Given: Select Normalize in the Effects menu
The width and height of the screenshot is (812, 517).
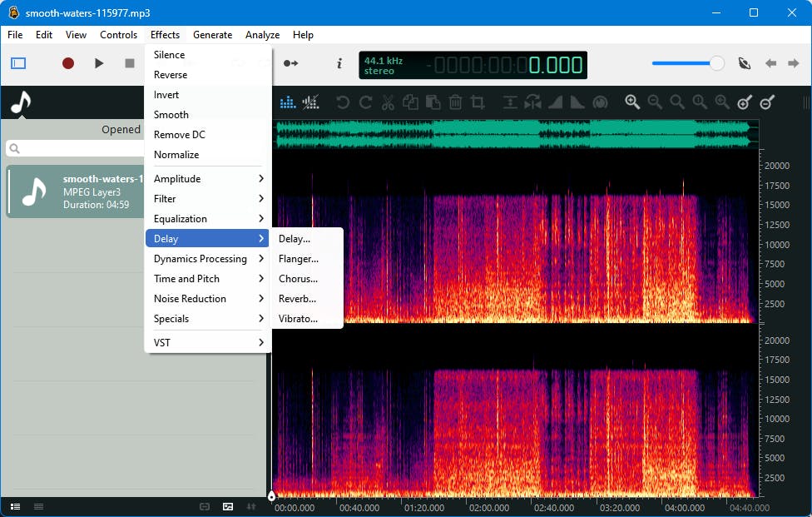Looking at the screenshot, I should point(176,155).
